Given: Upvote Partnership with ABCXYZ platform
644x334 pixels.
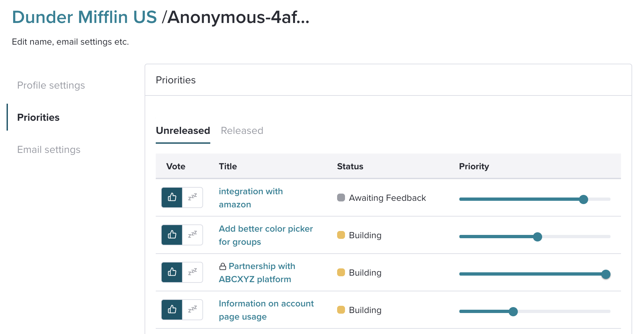Looking at the screenshot, I should 172,272.
